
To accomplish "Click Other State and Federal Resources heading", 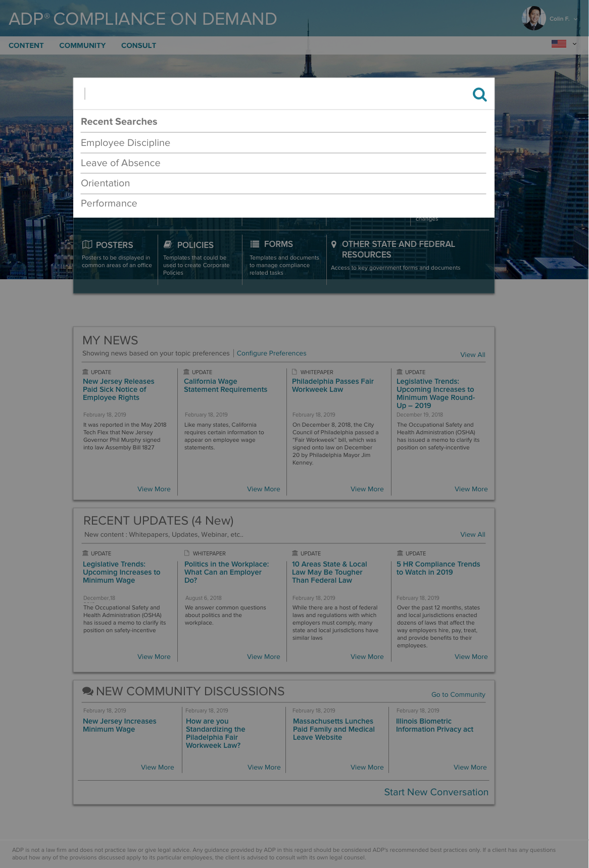I will pyautogui.click(x=399, y=249).
